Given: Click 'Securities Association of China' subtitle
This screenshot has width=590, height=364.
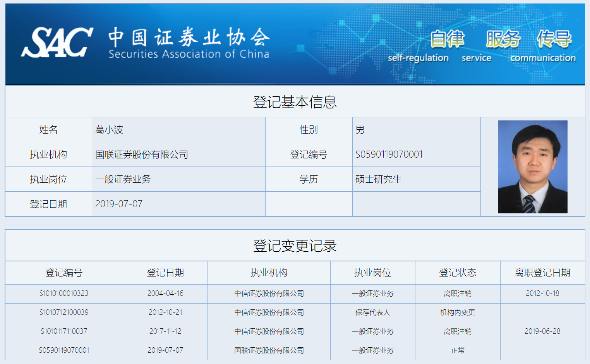Looking at the screenshot, I should (x=189, y=54).
